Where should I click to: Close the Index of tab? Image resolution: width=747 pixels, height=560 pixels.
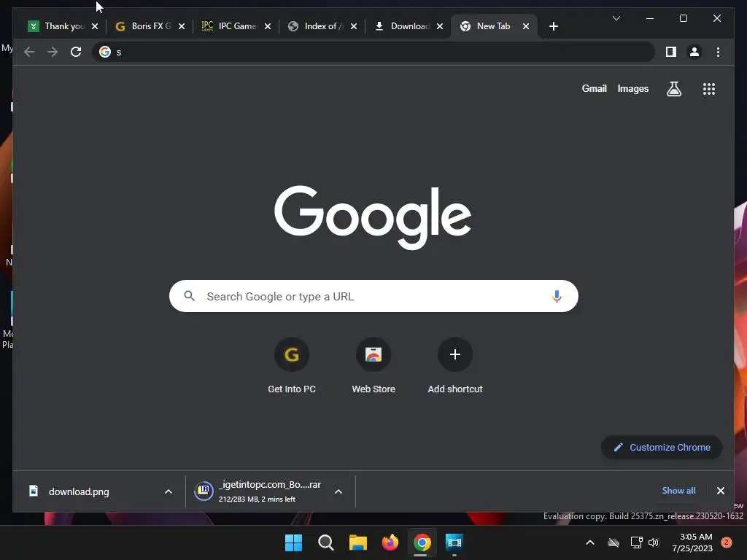coord(354,26)
